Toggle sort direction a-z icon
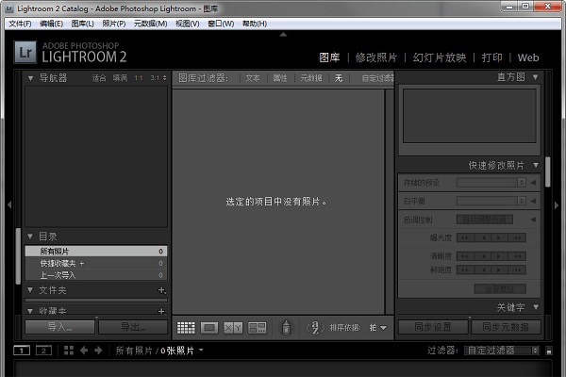The height and width of the screenshot is (392, 566). pyautogui.click(x=315, y=327)
